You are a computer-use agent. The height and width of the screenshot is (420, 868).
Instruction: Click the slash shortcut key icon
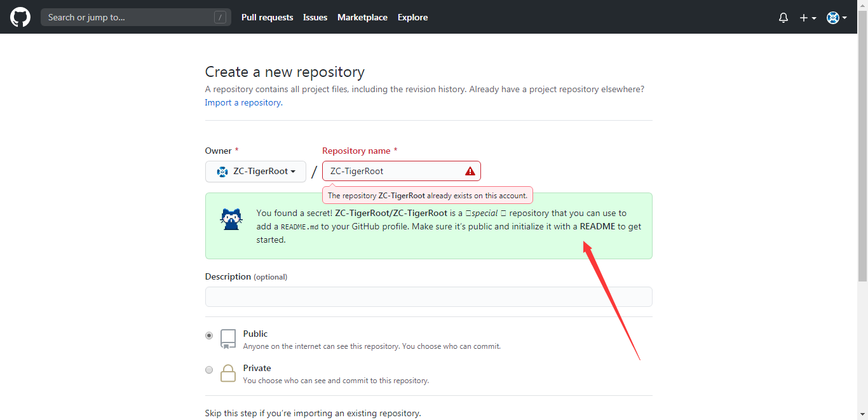click(x=220, y=17)
